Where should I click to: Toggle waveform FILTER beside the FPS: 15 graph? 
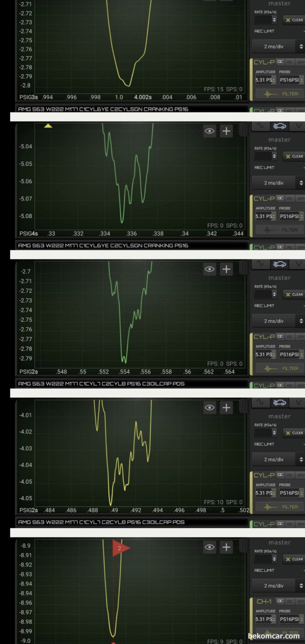[280, 94]
